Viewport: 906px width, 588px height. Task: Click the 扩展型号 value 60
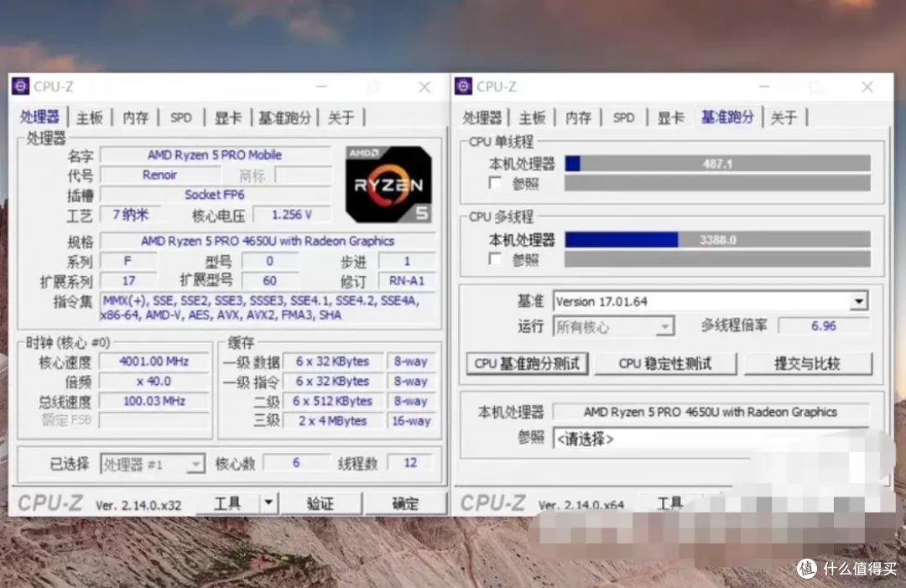270,281
